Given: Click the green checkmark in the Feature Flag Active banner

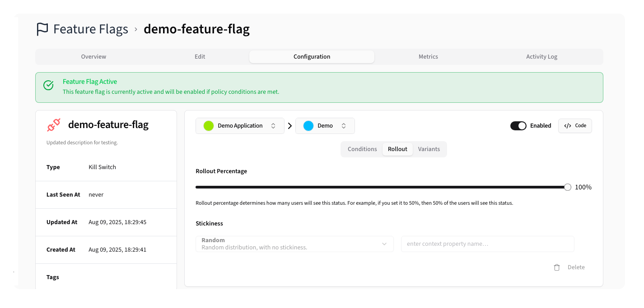Looking at the screenshot, I should [x=48, y=85].
